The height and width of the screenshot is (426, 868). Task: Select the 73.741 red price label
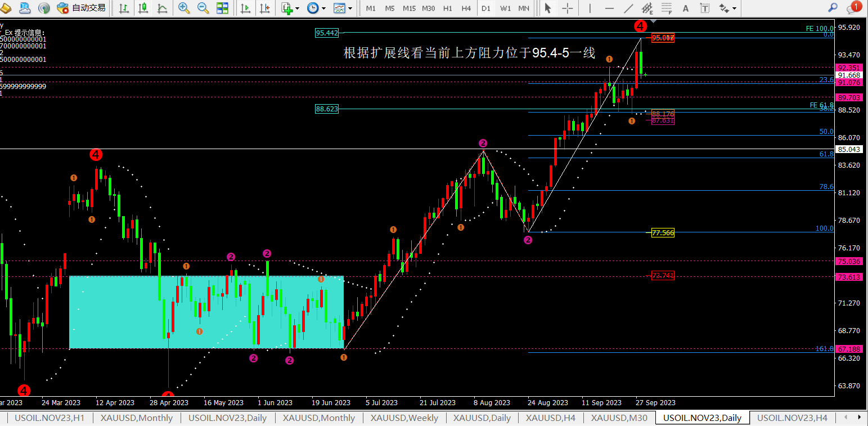tap(663, 276)
